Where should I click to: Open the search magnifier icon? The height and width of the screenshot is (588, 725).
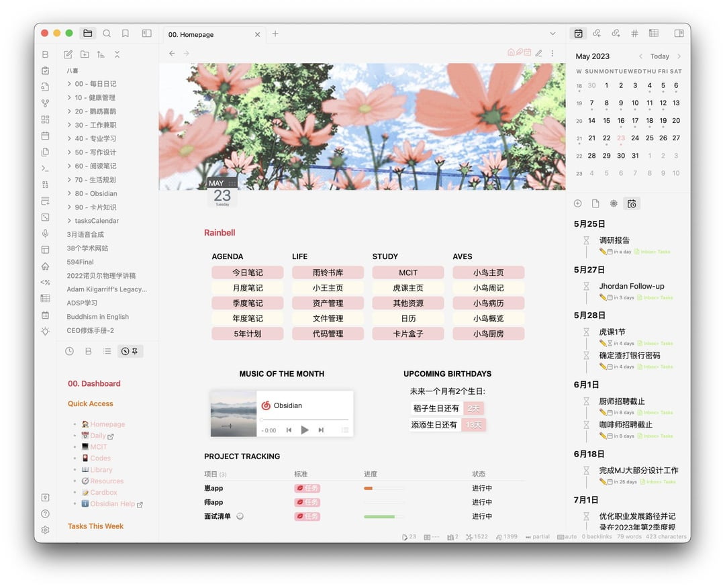coord(107,34)
